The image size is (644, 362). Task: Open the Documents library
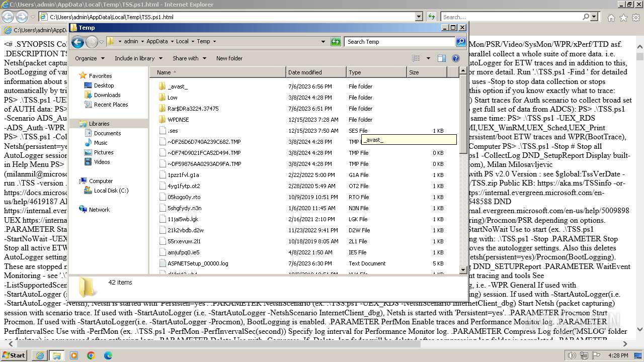tap(107, 133)
